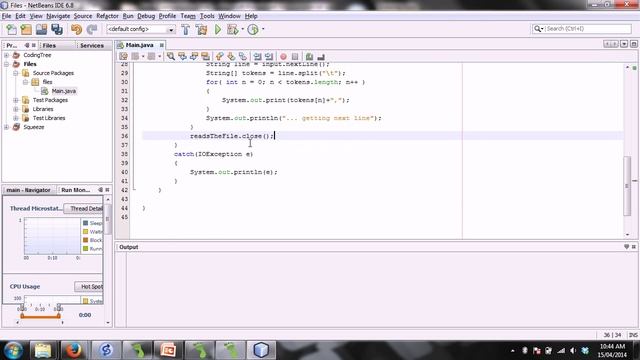This screenshot has height=360, width=640.
Task: Expand the Test Libraries node
Action: point(16,118)
